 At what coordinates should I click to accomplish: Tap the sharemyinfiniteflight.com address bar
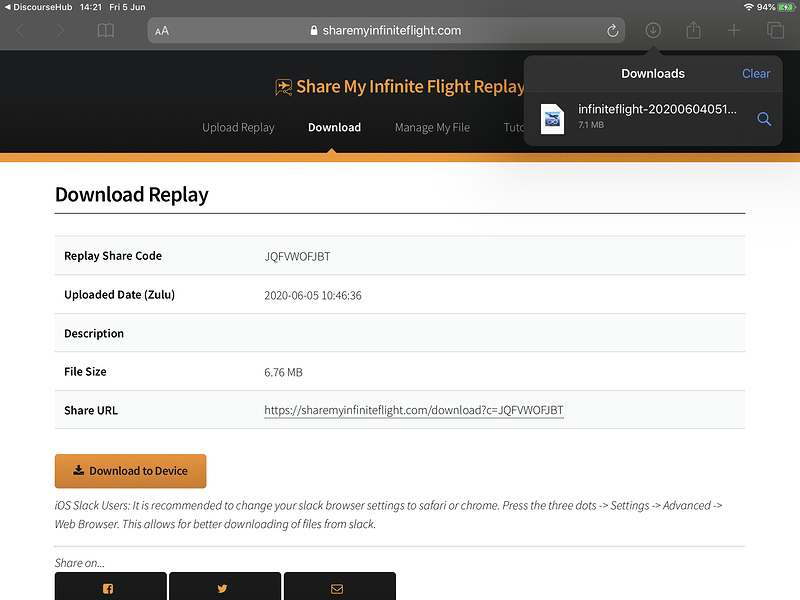[386, 31]
